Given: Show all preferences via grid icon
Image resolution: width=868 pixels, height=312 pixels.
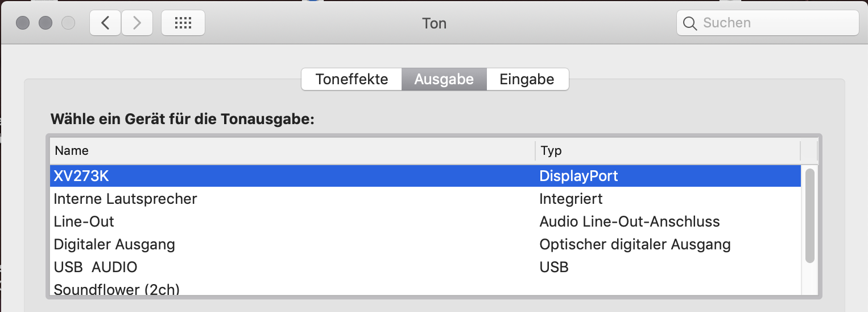Looking at the screenshot, I should (x=183, y=23).
